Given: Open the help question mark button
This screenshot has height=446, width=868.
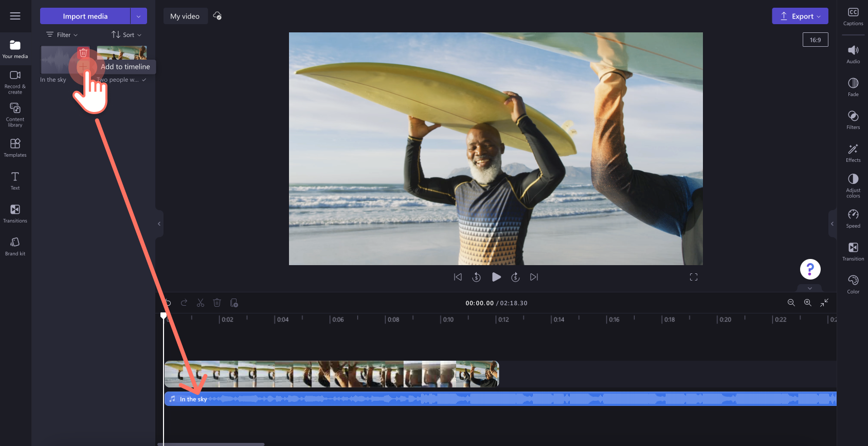Looking at the screenshot, I should pyautogui.click(x=810, y=269).
